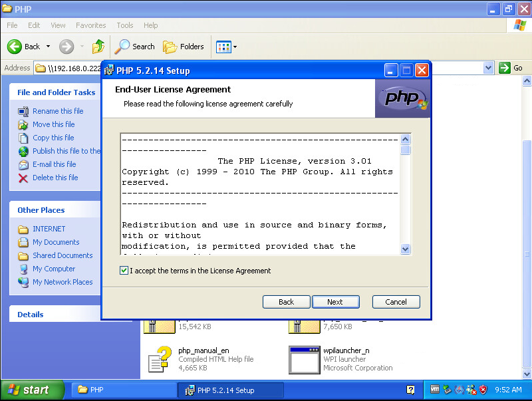
Task: Open My Computer in Other Places
Action: (54, 269)
